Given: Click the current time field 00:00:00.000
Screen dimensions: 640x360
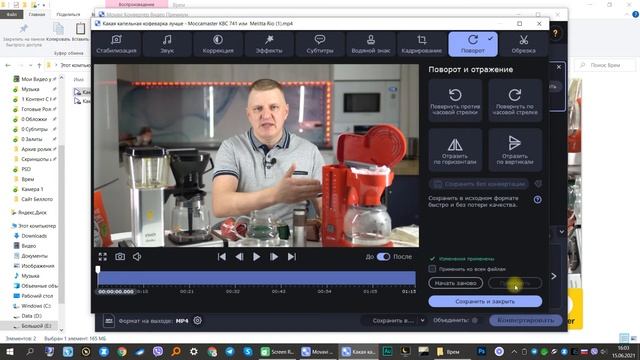Looking at the screenshot, I should (116, 292).
